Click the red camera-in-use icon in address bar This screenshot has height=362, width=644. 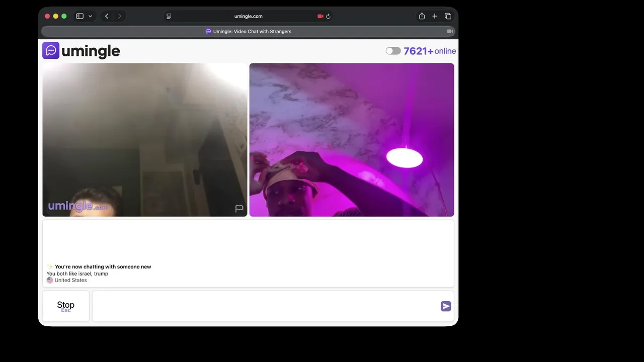tap(320, 16)
